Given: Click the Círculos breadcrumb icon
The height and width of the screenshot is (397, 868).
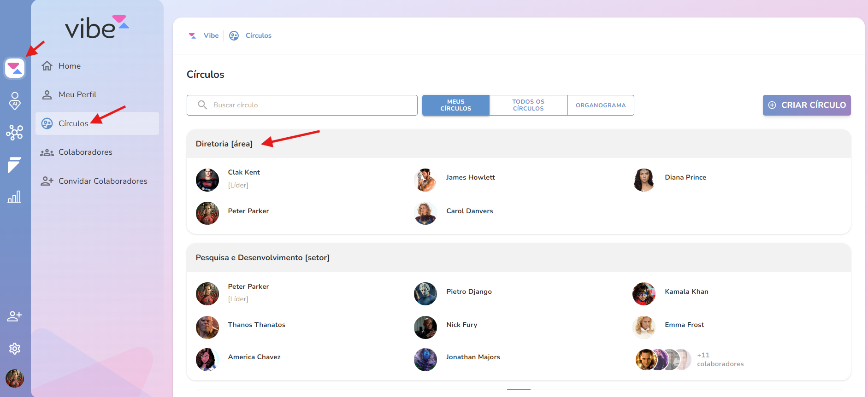Looking at the screenshot, I should coord(234,35).
